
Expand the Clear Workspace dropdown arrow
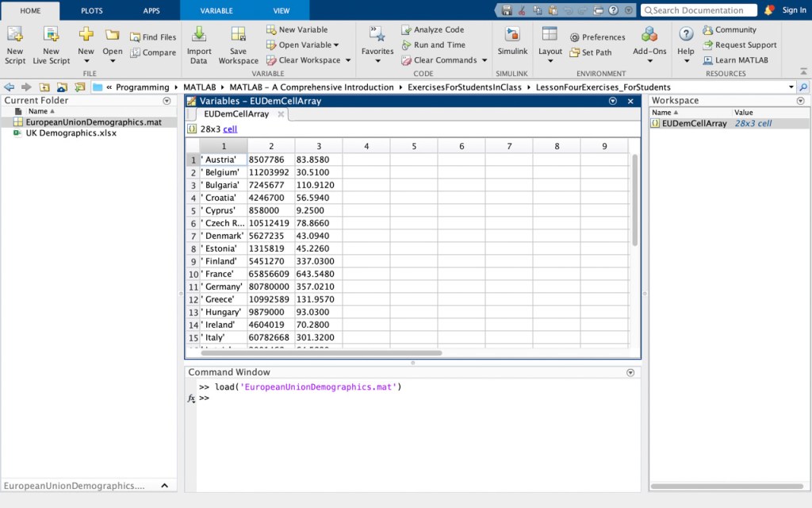(348, 60)
